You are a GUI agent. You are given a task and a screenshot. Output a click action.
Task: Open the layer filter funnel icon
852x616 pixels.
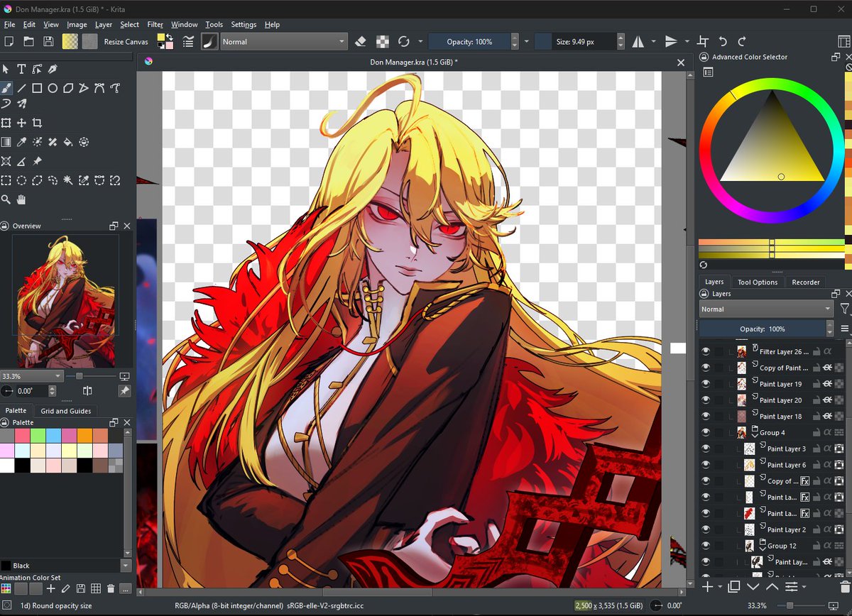click(844, 309)
